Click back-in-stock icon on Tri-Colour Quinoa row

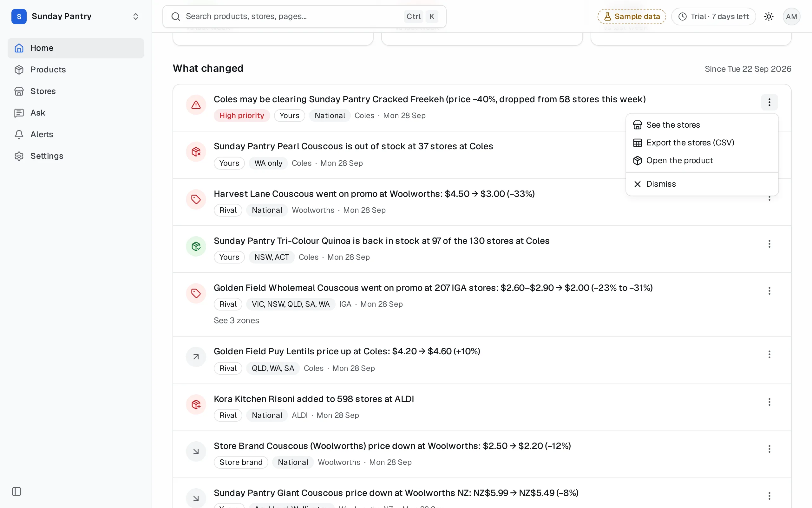point(196,247)
